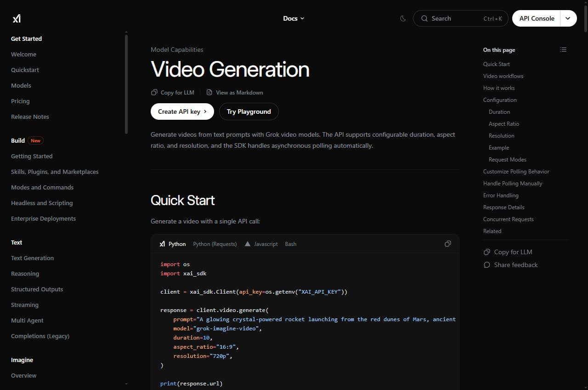The width and height of the screenshot is (588, 390).
Task: Jump to Video workflows section
Action: tap(503, 76)
